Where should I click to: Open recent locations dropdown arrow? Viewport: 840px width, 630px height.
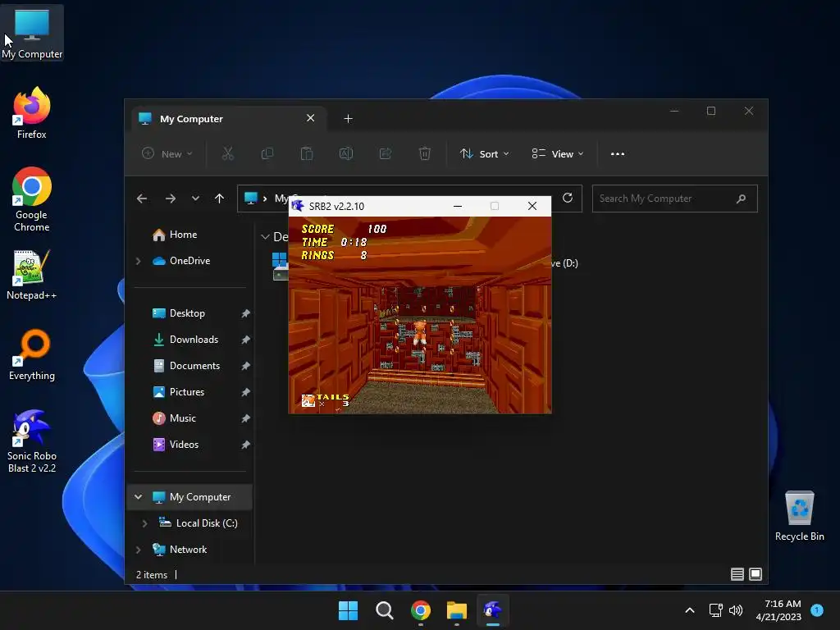coord(195,199)
